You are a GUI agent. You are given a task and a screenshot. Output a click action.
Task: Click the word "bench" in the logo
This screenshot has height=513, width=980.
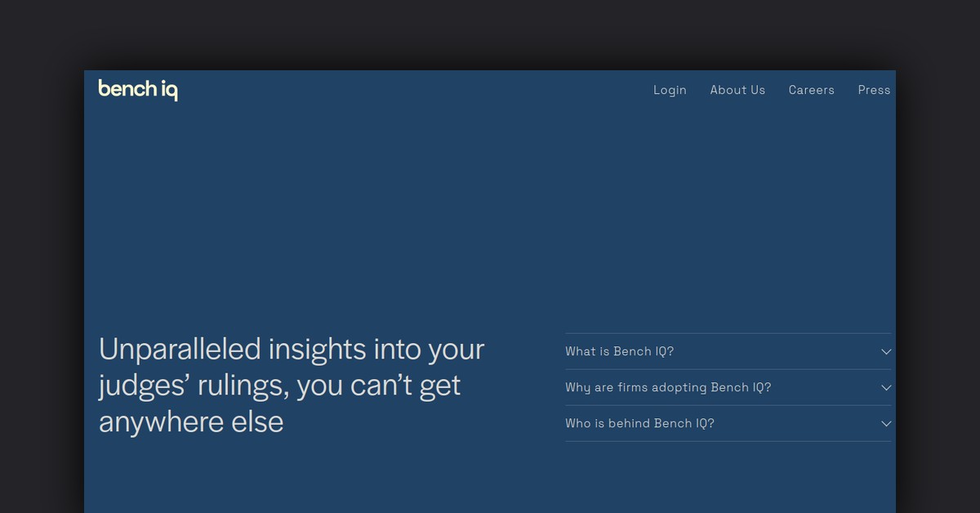tap(127, 88)
